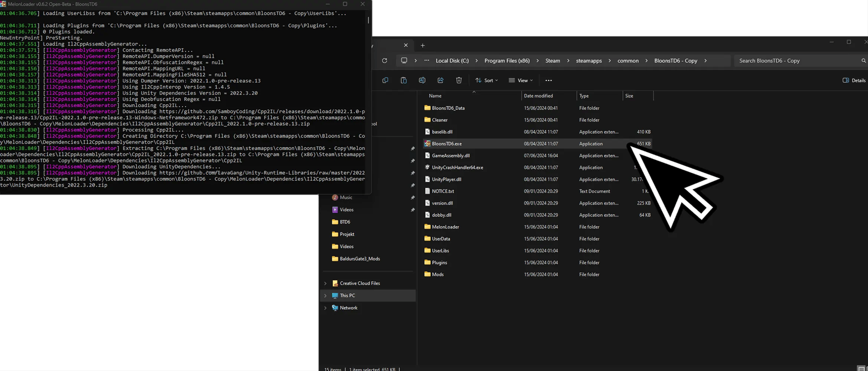
Task: Select BloonsTD6.exe application
Action: click(x=446, y=144)
